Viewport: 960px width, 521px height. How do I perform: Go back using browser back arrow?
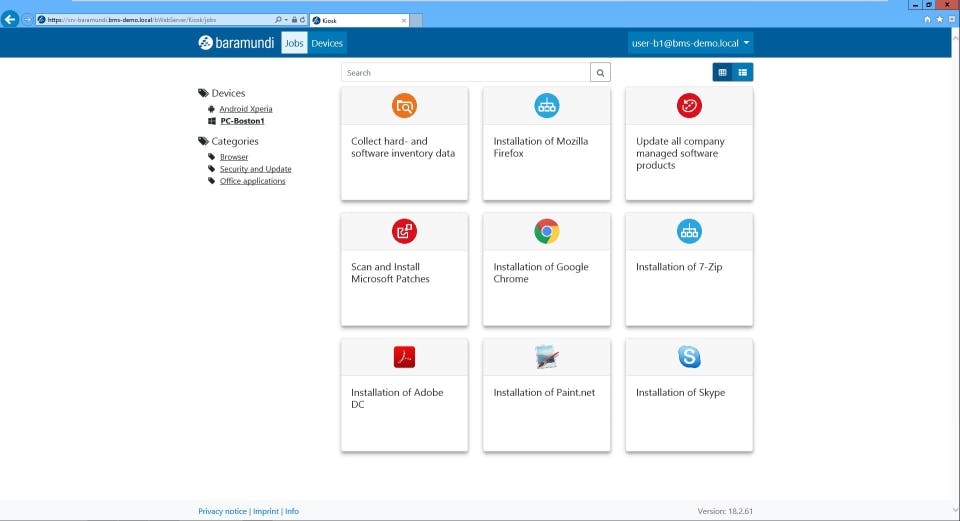[x=10, y=20]
